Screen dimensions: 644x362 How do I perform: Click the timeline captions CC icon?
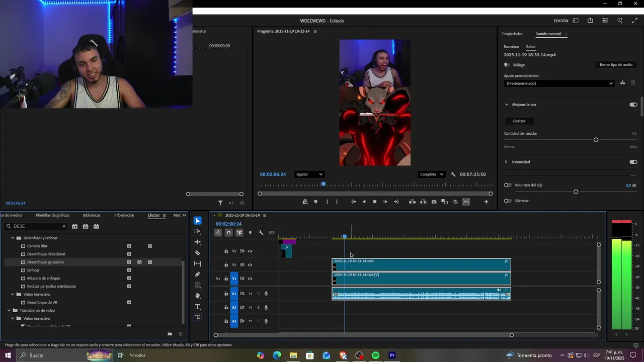272,233
